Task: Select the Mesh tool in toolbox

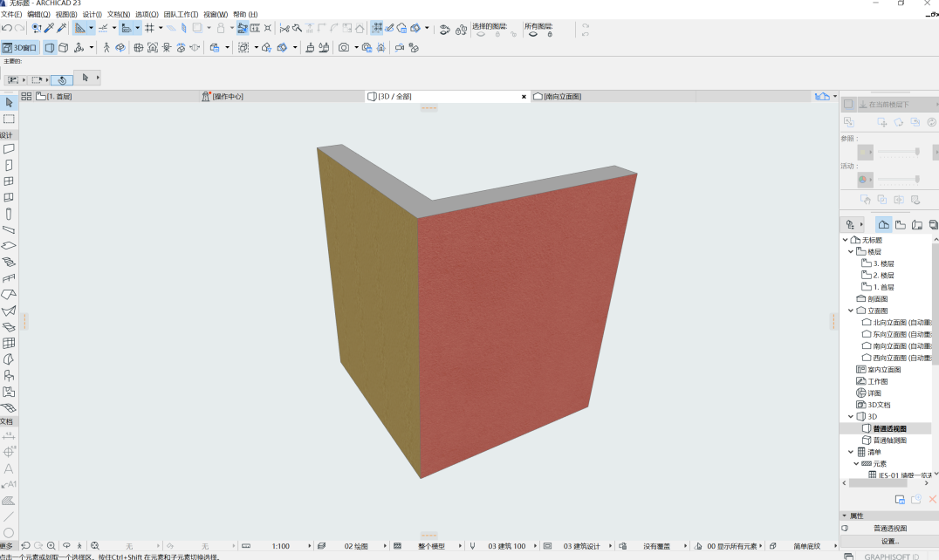Action: coord(9,408)
